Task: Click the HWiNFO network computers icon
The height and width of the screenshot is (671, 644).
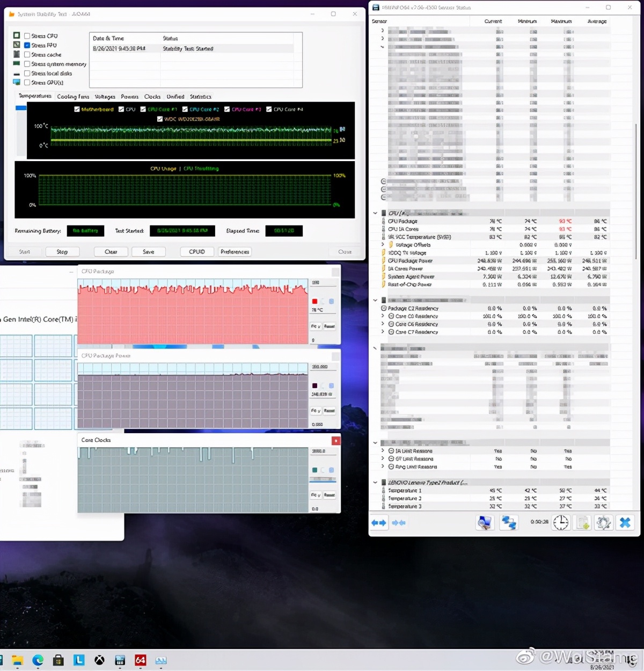Action: (508, 522)
